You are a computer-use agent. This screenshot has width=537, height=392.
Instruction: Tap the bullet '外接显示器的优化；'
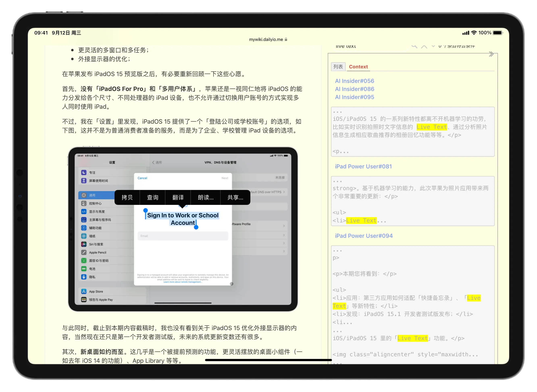coord(104,59)
